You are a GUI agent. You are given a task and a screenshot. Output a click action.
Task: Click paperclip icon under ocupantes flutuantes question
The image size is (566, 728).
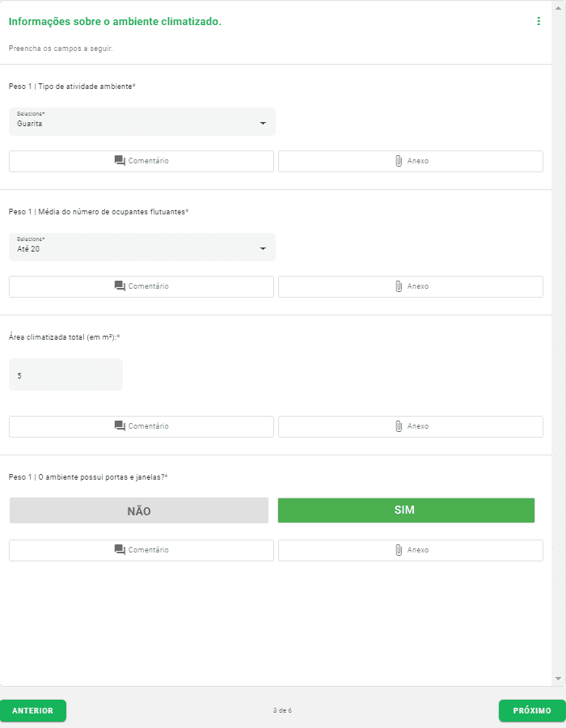tap(399, 286)
